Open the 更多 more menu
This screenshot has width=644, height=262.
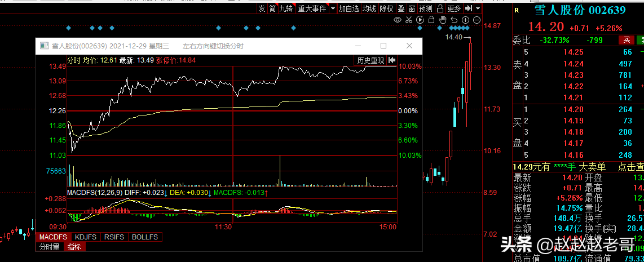tap(455, 8)
